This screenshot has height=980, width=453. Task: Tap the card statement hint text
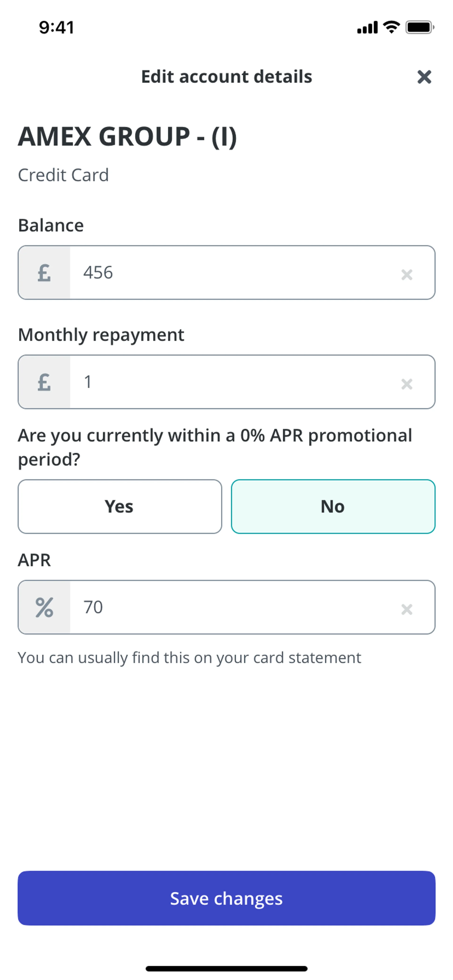coord(189,658)
